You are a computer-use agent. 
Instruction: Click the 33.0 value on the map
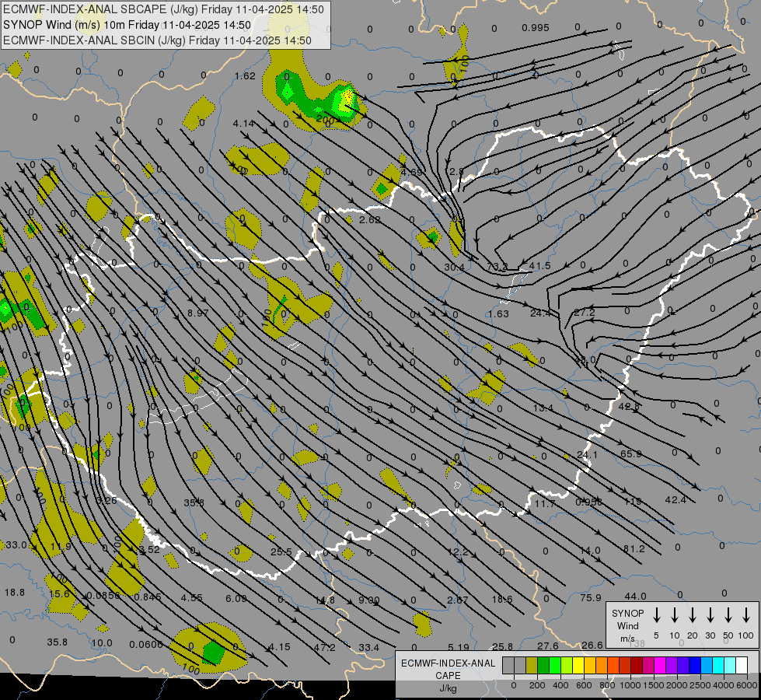coord(16,545)
